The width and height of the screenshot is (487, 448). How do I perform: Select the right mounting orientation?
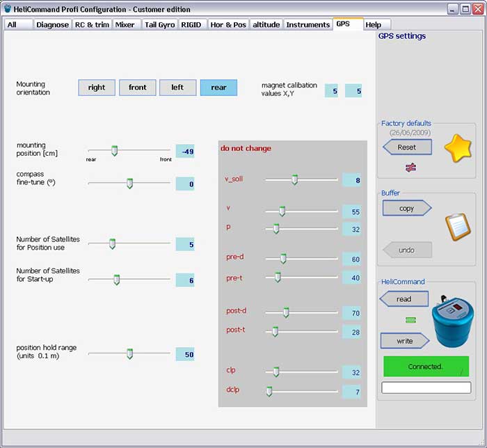tap(97, 88)
